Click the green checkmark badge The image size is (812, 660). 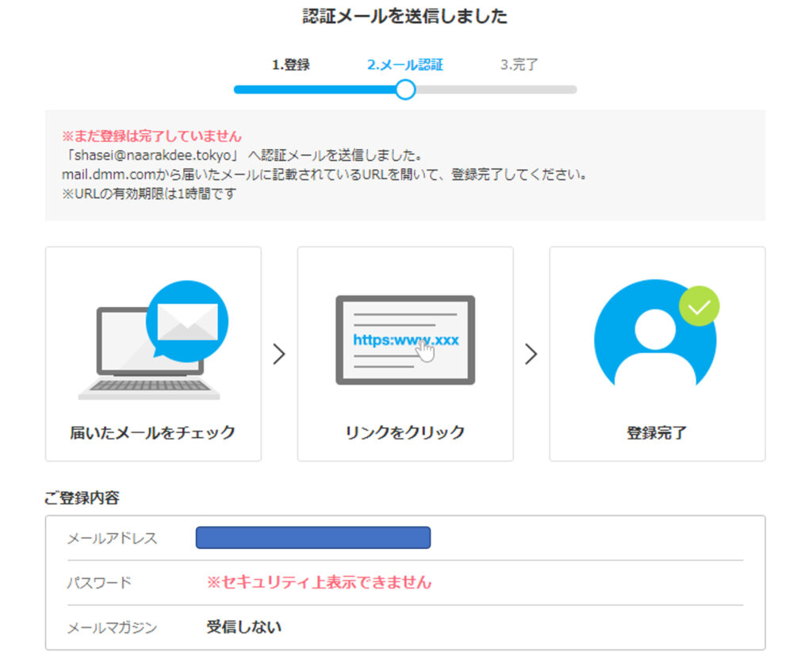tap(699, 306)
